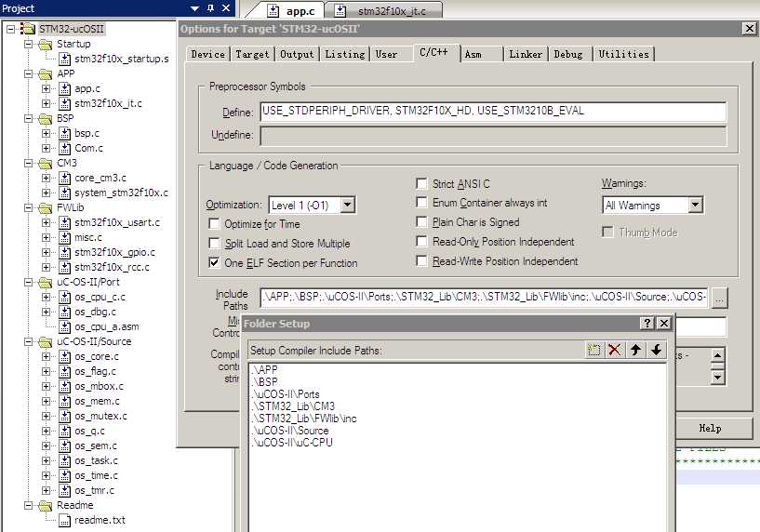Switch to stm32f10x_it.c editor tab

point(383,10)
